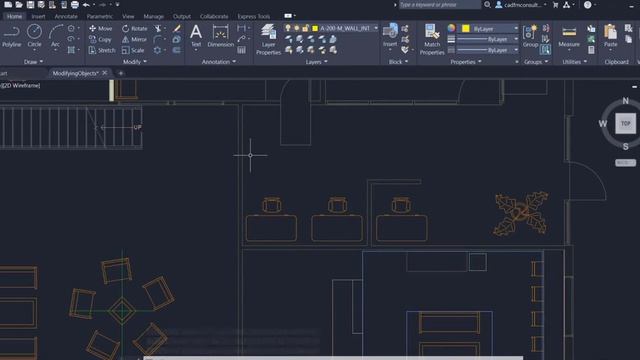Viewport: 640px width, 360px height.
Task: Select the Polyline draw tool
Action: tap(11, 36)
